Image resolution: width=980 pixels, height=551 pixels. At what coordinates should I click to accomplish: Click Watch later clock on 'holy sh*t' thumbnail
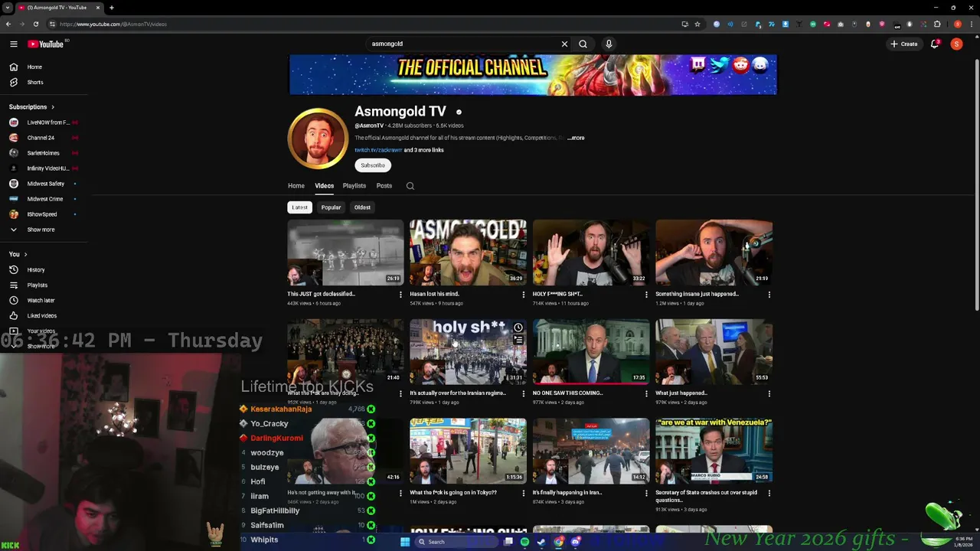click(x=518, y=328)
